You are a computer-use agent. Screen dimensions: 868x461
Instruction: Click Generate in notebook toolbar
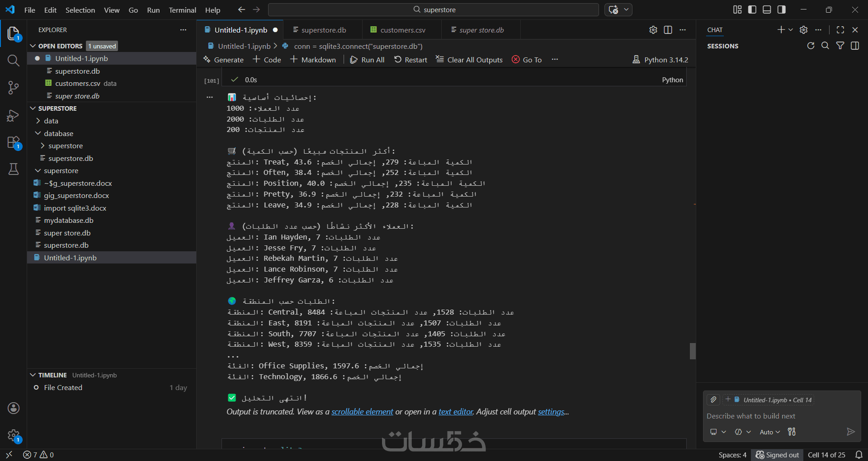pyautogui.click(x=223, y=60)
